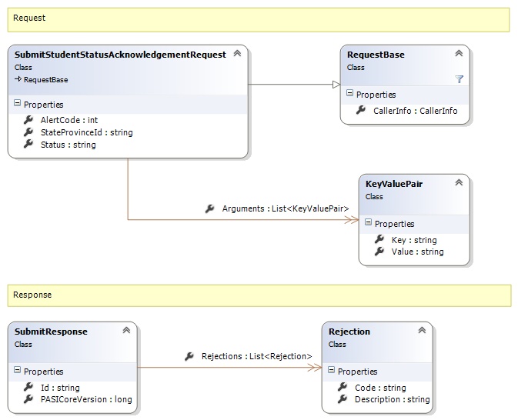Viewport: 518px width, 420px height.
Task: Click wrench icon beside CallerInfo property
Action: tap(361, 111)
